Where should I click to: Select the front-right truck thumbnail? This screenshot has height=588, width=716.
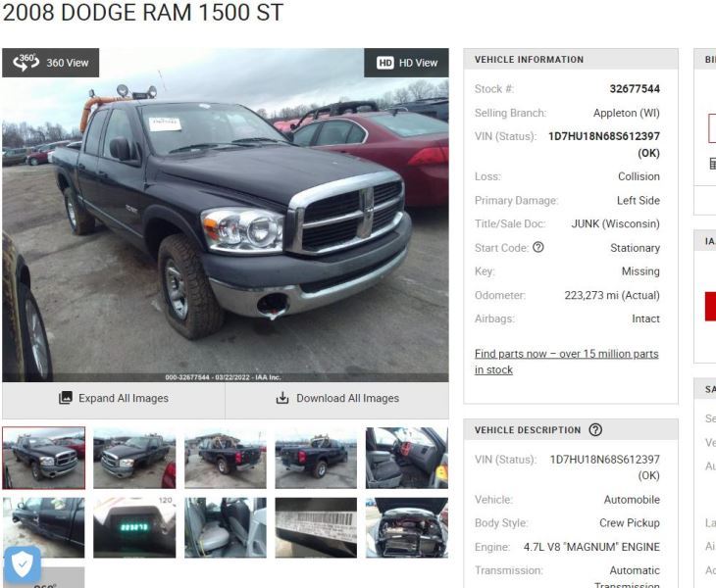(x=43, y=458)
